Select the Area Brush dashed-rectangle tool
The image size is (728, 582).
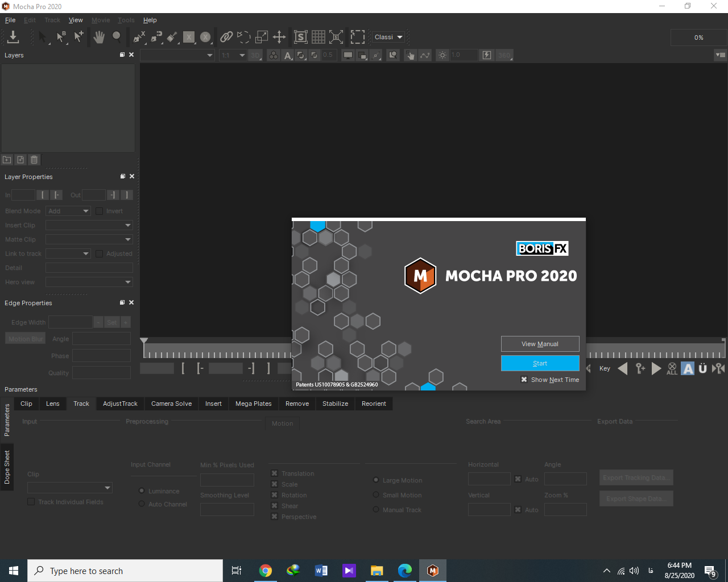[358, 37]
